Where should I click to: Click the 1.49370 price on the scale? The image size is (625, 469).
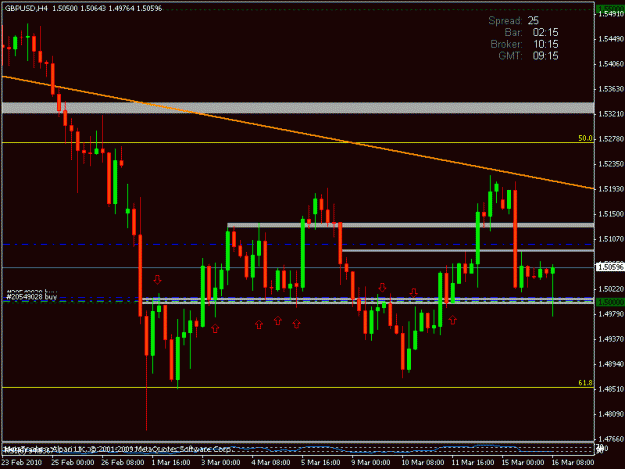611,339
